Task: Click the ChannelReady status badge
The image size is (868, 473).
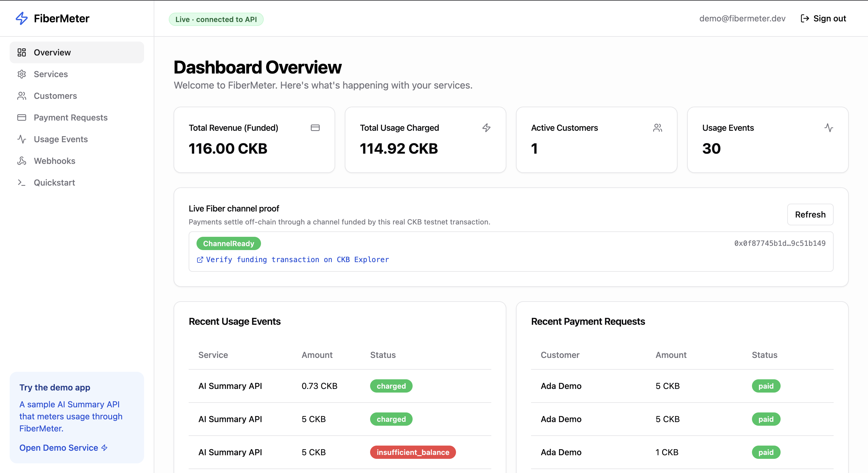Action: click(x=228, y=243)
